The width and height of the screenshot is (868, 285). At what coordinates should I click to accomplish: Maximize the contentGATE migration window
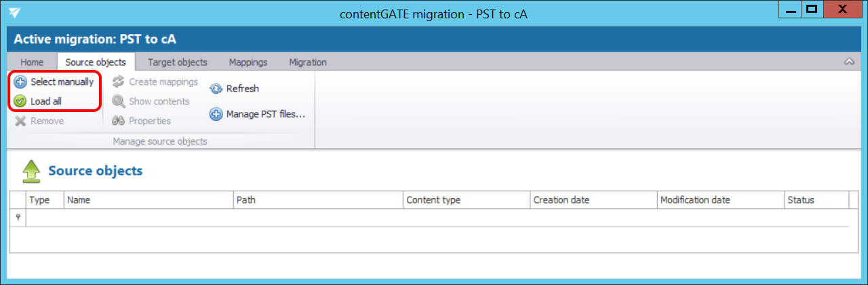[810, 9]
